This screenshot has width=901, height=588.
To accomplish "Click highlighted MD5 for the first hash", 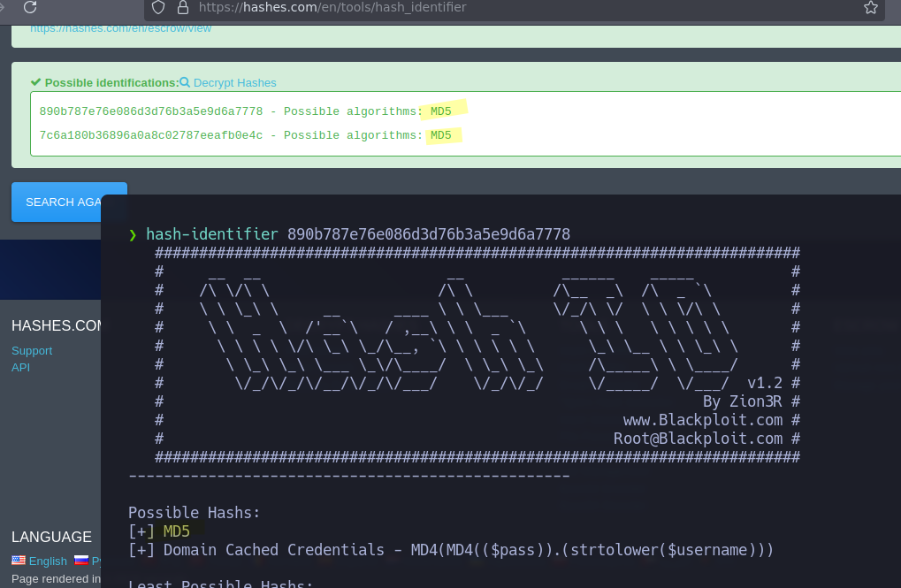I will (441, 111).
